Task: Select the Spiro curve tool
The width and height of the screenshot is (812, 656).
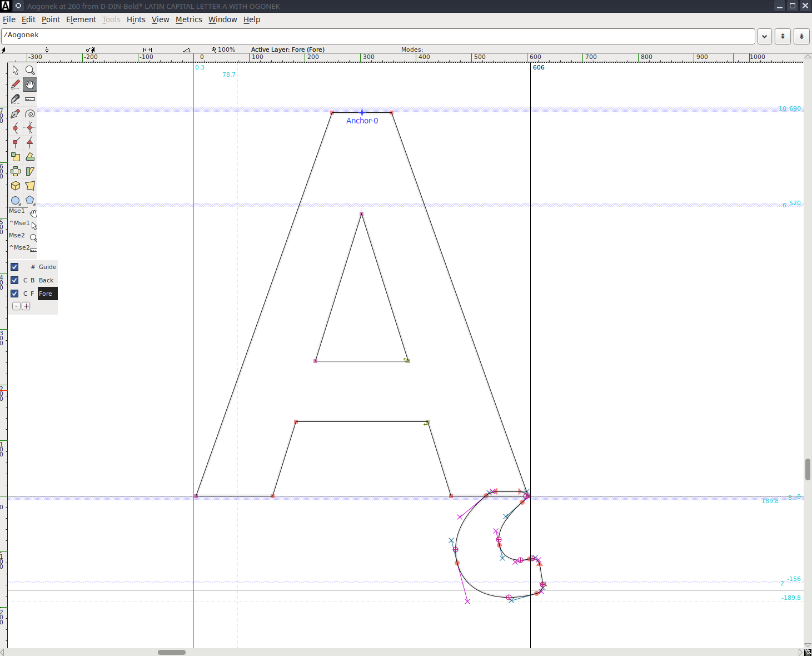Action: [29, 113]
